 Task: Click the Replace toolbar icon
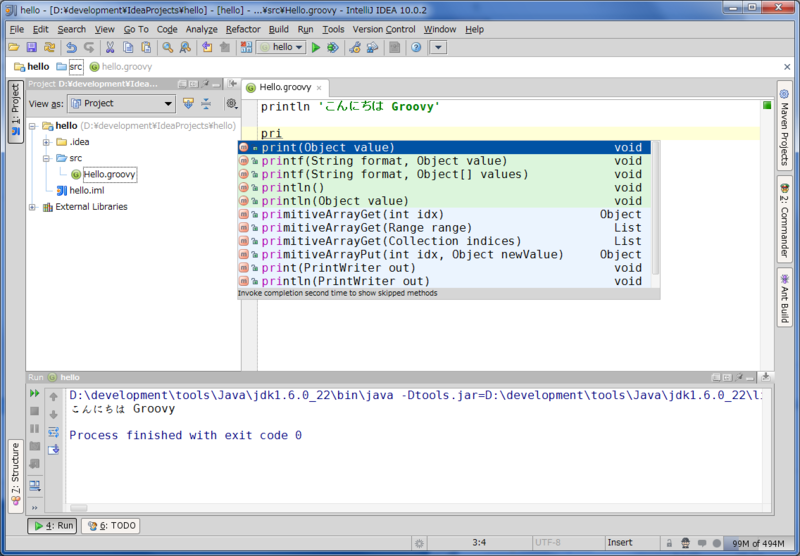185,47
